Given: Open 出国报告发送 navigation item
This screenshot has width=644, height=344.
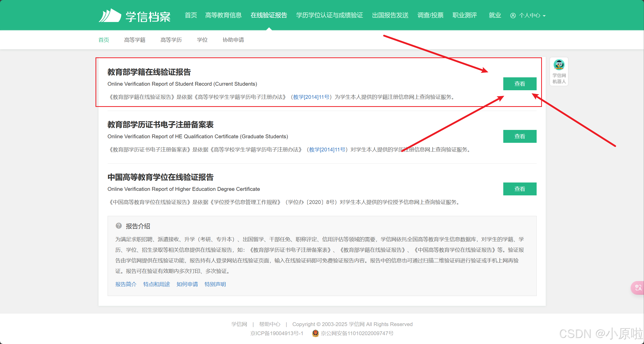Looking at the screenshot, I should [x=390, y=15].
